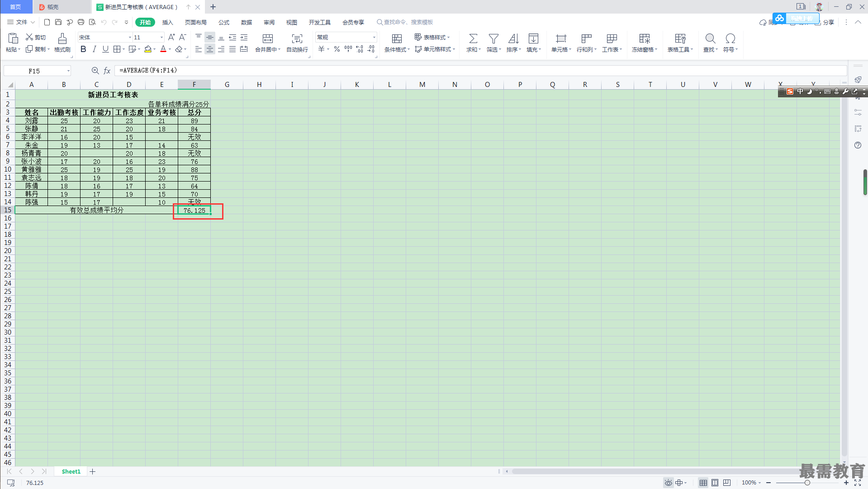
Task: Click the Symbol omega icon
Action: 730,38
